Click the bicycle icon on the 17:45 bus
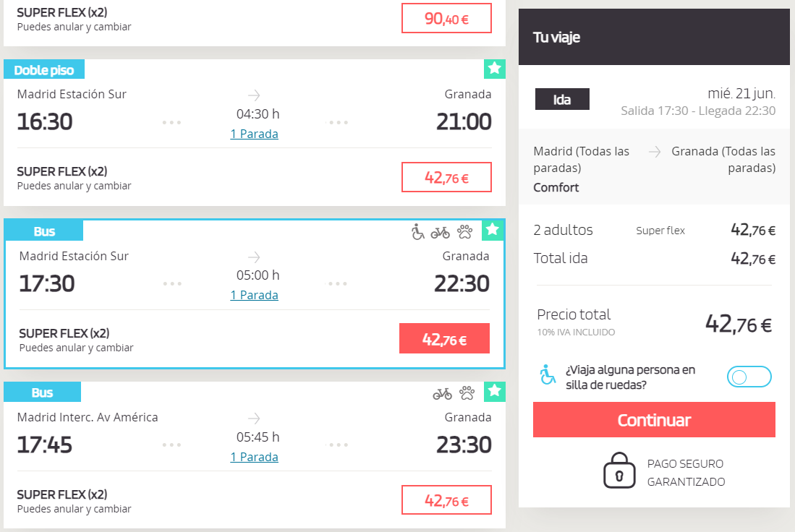 pos(442,393)
